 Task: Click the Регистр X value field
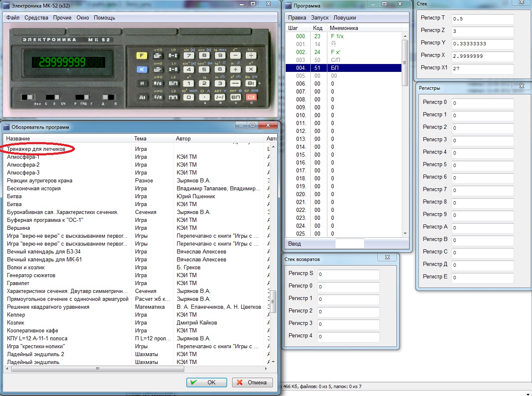(483, 56)
